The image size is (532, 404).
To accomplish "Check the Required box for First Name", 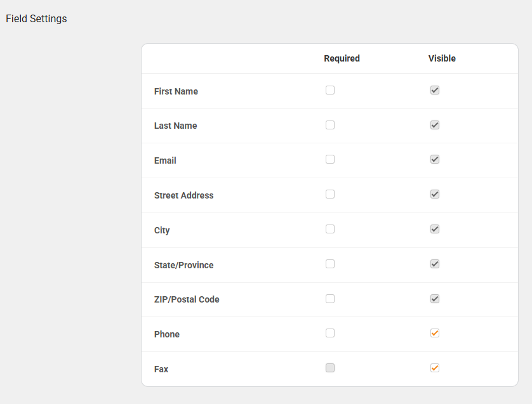I will pyautogui.click(x=330, y=90).
